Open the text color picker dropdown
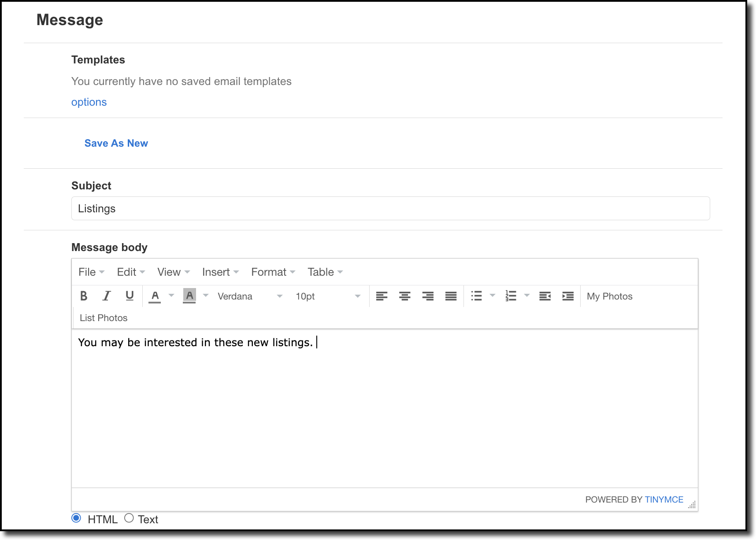 click(171, 296)
